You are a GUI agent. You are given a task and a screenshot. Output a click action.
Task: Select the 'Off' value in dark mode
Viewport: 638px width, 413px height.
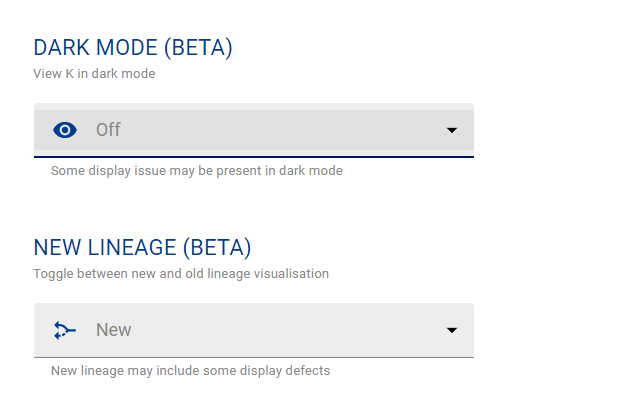pyautogui.click(x=108, y=130)
